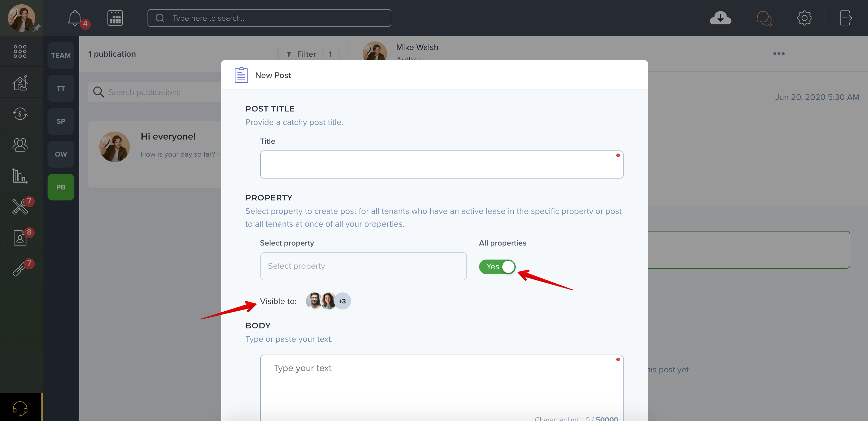Click the cloud download icon

720,18
